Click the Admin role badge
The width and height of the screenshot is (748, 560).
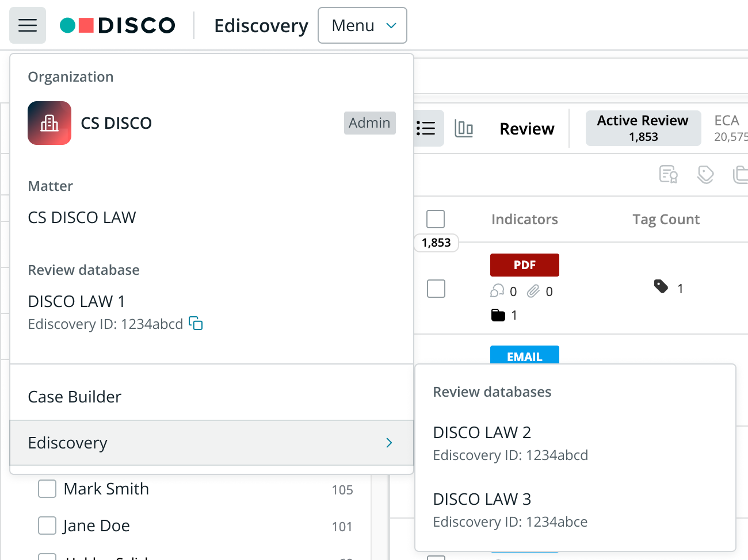click(x=370, y=123)
